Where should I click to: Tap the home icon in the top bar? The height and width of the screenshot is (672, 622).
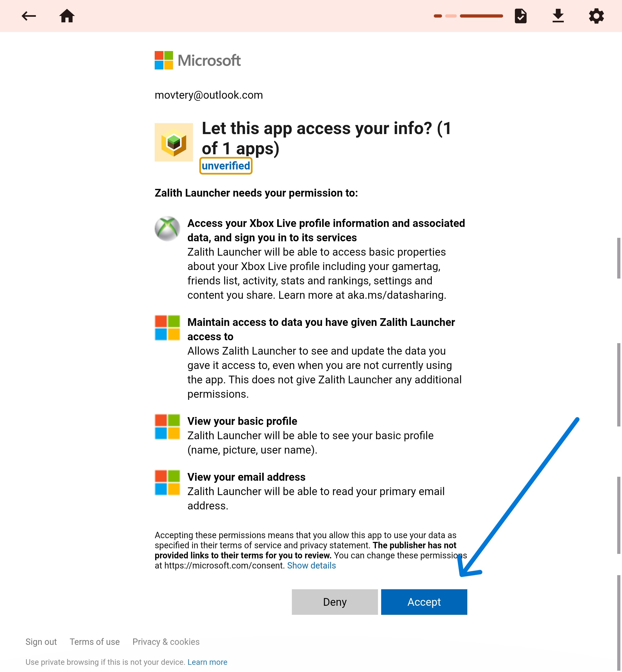pyautogui.click(x=67, y=16)
